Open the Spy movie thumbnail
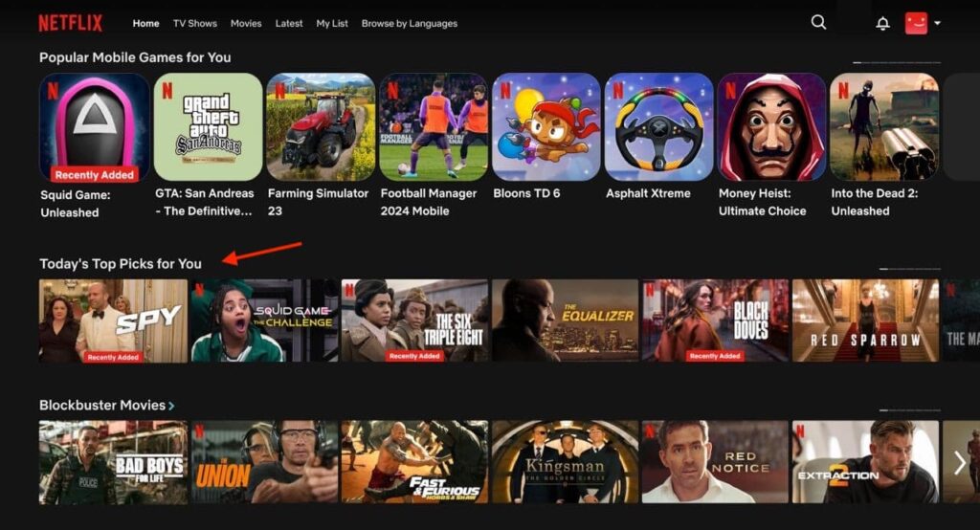 point(113,320)
